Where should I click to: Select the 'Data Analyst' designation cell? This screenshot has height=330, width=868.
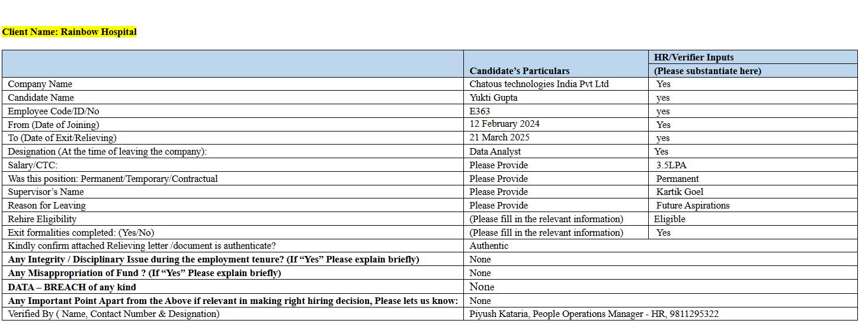[495, 152]
